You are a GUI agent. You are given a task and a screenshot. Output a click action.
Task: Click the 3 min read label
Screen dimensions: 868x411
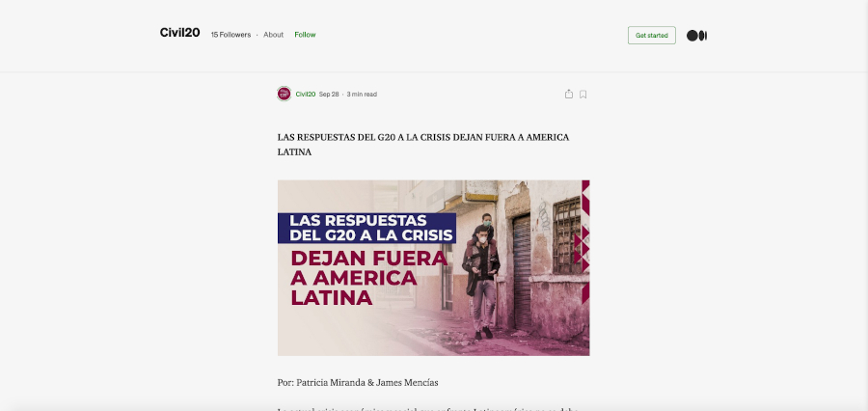pyautogui.click(x=362, y=95)
